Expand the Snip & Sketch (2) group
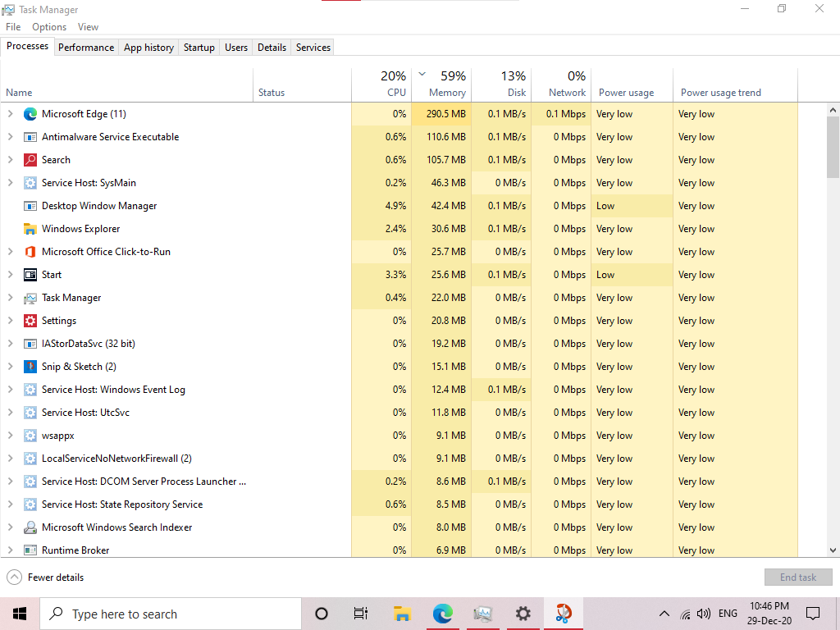This screenshot has width=840, height=630. pos(10,367)
